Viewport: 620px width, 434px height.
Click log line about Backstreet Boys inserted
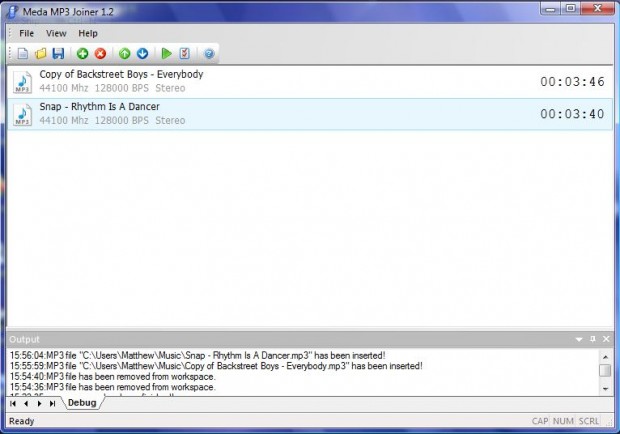tap(216, 366)
